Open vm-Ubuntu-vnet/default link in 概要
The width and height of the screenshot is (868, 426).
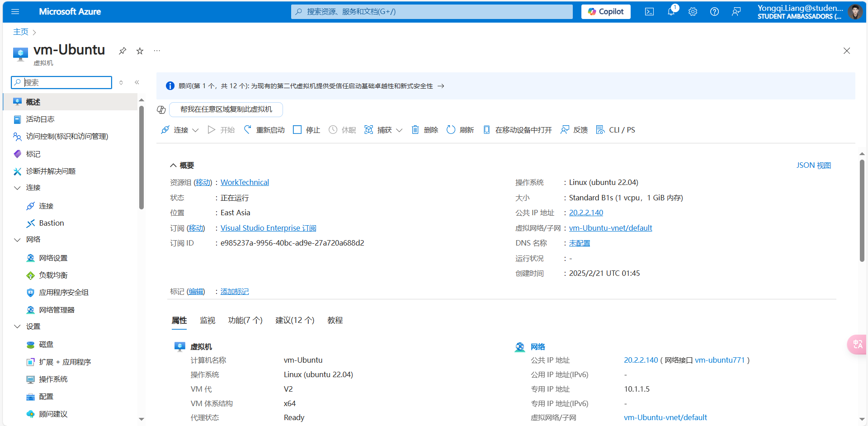610,228
